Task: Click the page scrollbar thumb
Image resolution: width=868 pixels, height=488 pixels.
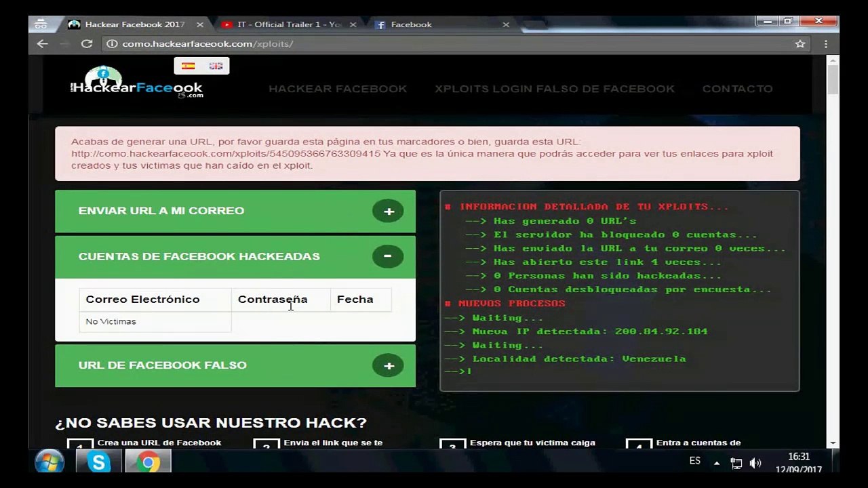Action: coord(833,80)
